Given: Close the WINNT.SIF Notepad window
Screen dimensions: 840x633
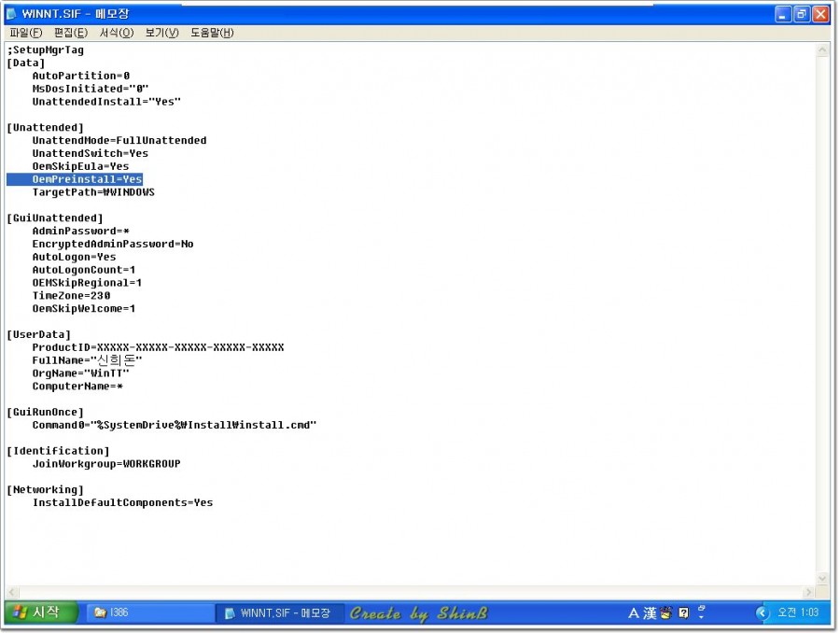Looking at the screenshot, I should coord(820,14).
